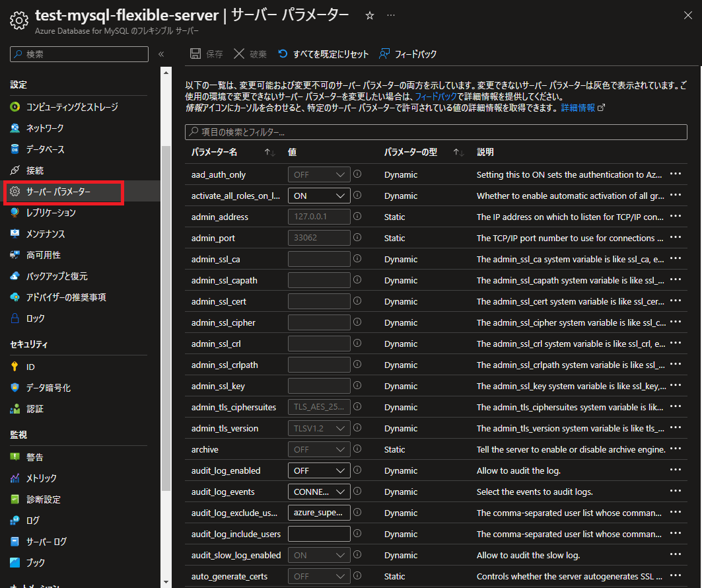Open the audit_slow_log_enabled ON dropdown
The height and width of the screenshot is (588, 702).
click(319, 556)
